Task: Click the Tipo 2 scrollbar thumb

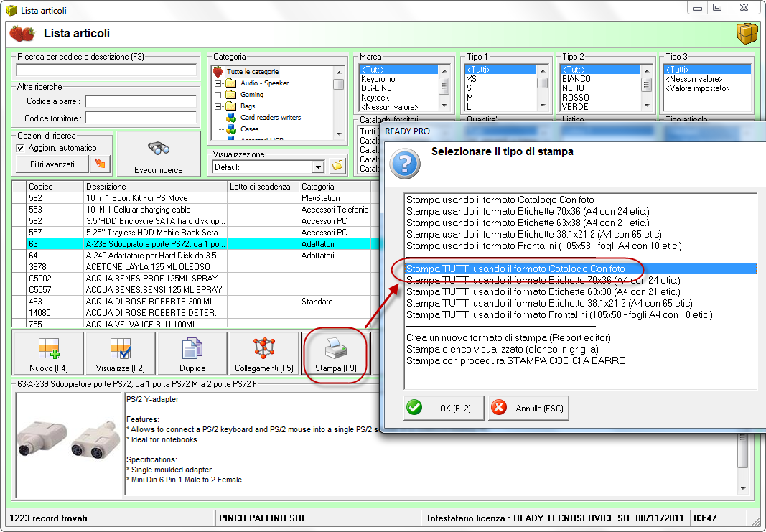Action: click(x=646, y=85)
